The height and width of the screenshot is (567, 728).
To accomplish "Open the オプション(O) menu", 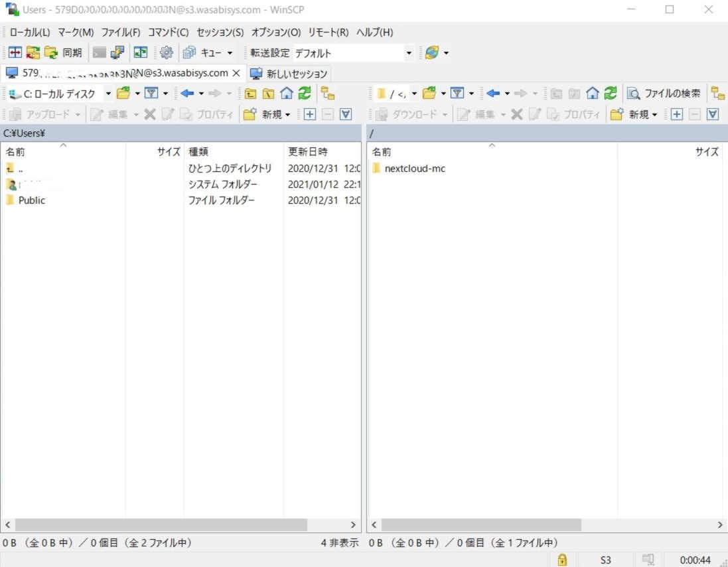I will 276,32.
